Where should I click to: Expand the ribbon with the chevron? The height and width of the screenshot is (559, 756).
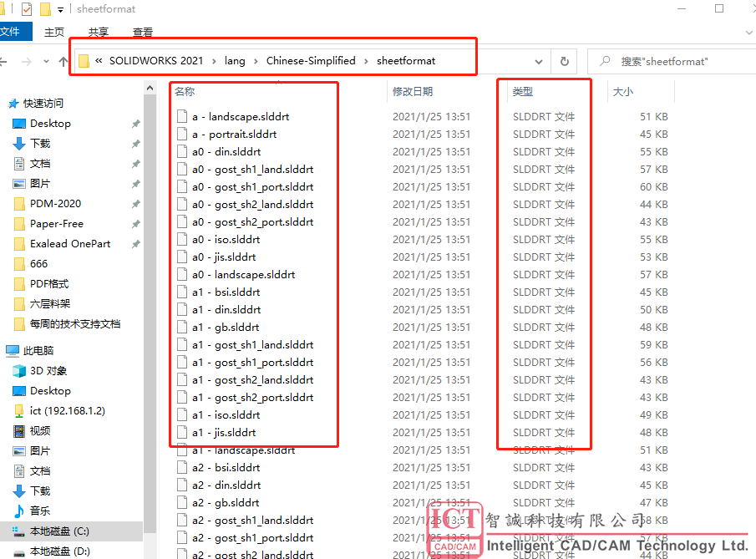pos(748,33)
